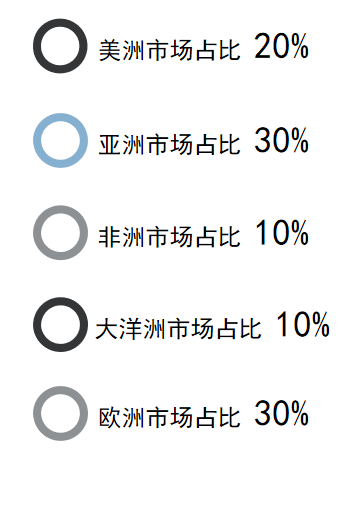Pick the light blue ring color
The image size is (363, 508).
pyautogui.click(x=60, y=140)
